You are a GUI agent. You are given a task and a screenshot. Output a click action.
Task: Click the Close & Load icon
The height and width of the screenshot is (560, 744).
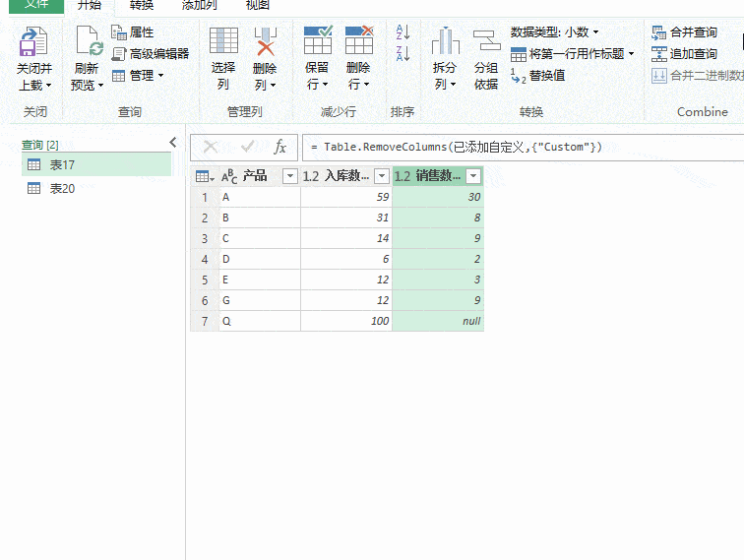[x=33, y=41]
